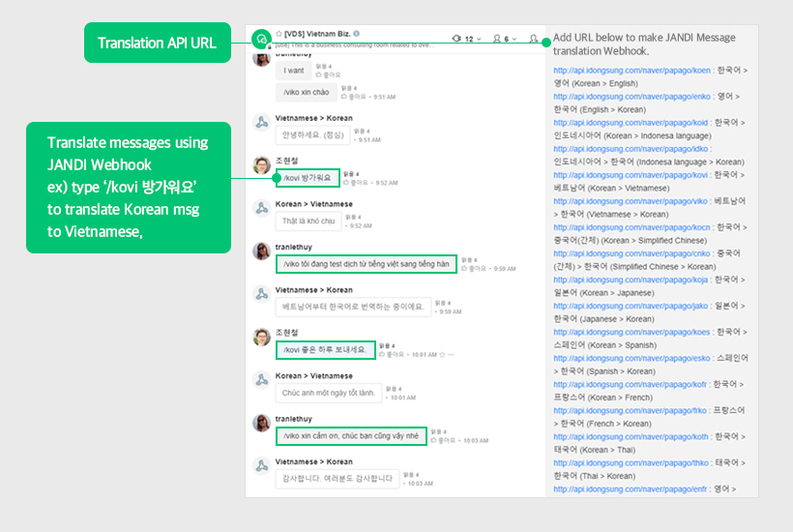Screen dimensions: 793x532
Task: Like the '/kovi 방가워요' message
Action: pyautogui.click(x=356, y=183)
